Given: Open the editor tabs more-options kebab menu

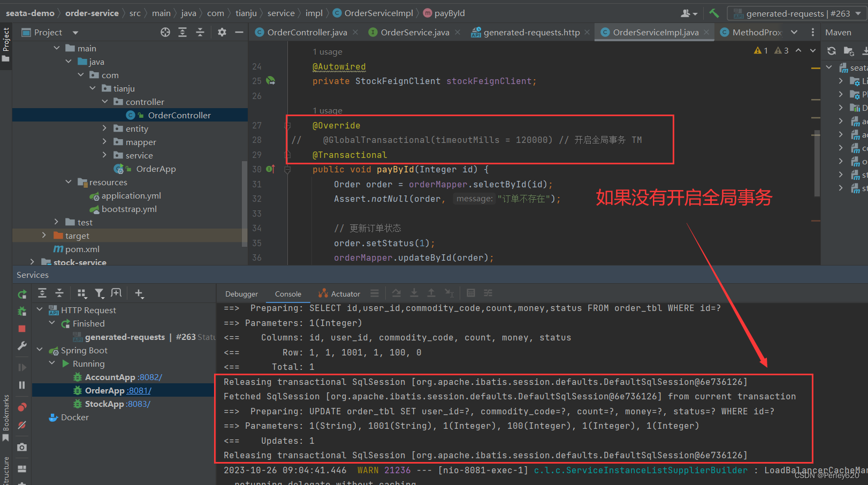Looking at the screenshot, I should click(x=812, y=32).
